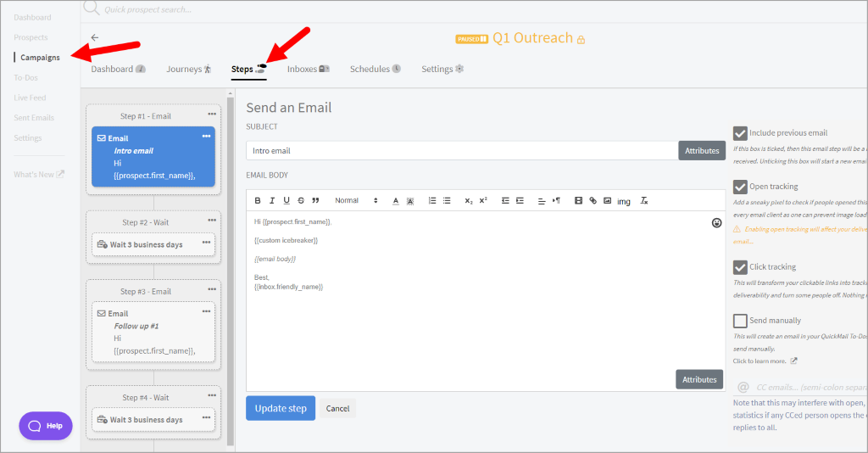Insert a numbered list
Screen dimensions: 868x453
[431, 200]
